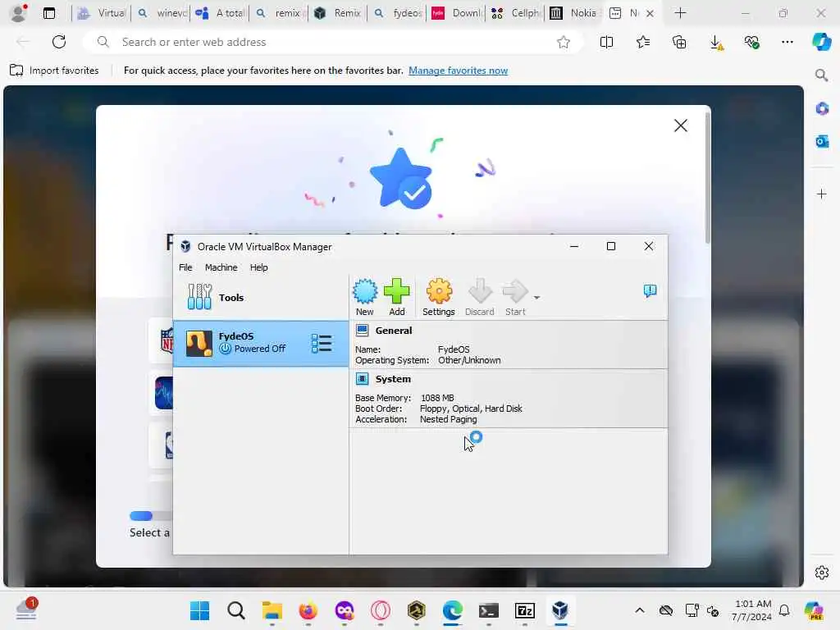Open the Edge favorites list icon
Screen dimensions: 840x630
pyautogui.click(x=643, y=42)
